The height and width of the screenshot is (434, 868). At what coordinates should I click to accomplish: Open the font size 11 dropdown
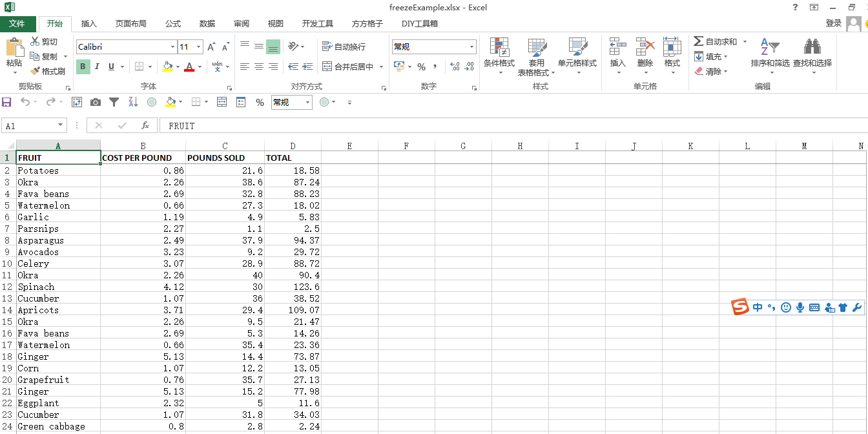[198, 46]
